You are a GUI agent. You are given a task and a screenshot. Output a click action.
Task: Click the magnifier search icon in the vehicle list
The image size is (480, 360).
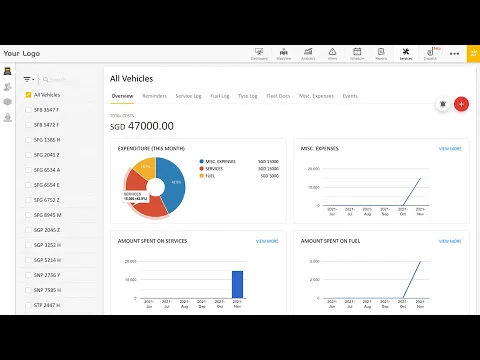(46, 80)
